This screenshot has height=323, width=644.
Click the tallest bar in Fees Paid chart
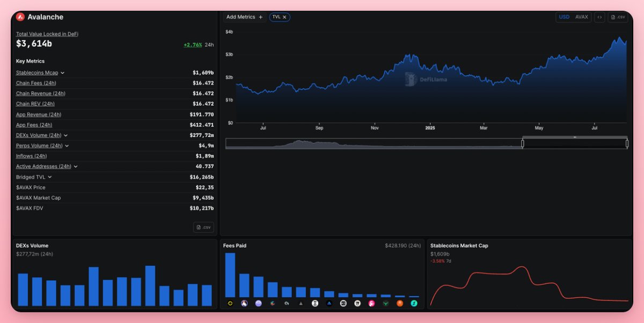[x=230, y=275]
